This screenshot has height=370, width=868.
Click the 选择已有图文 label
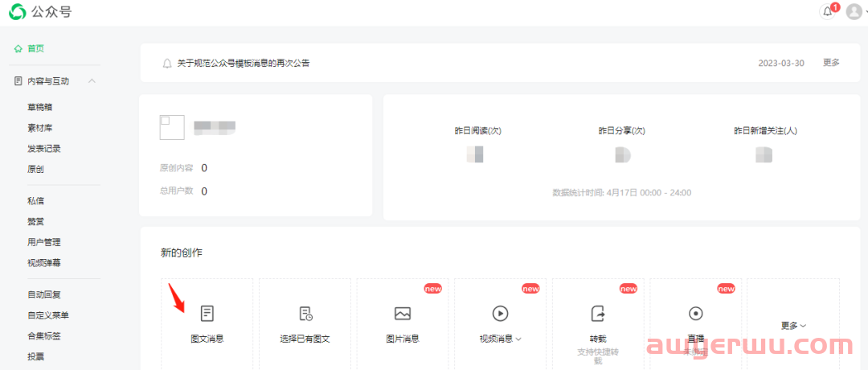305,339
